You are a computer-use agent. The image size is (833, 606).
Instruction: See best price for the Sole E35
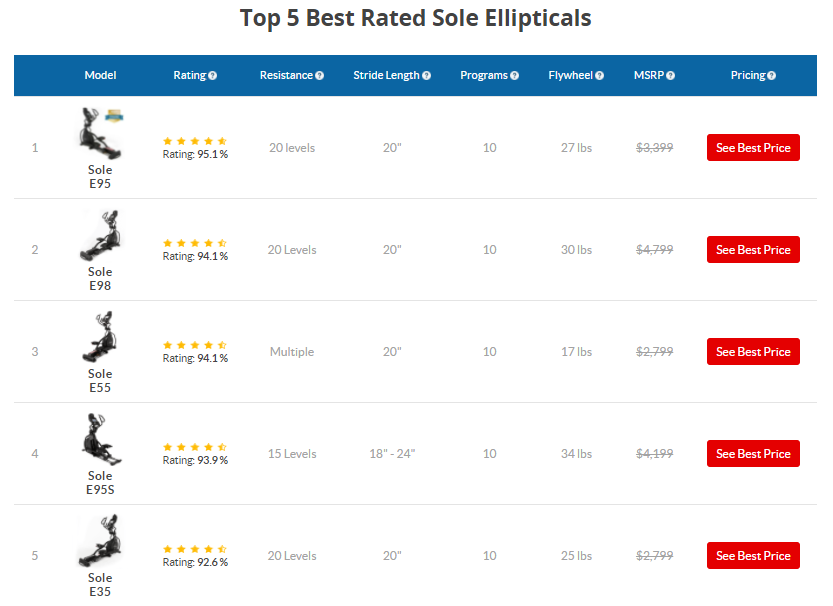tap(753, 556)
